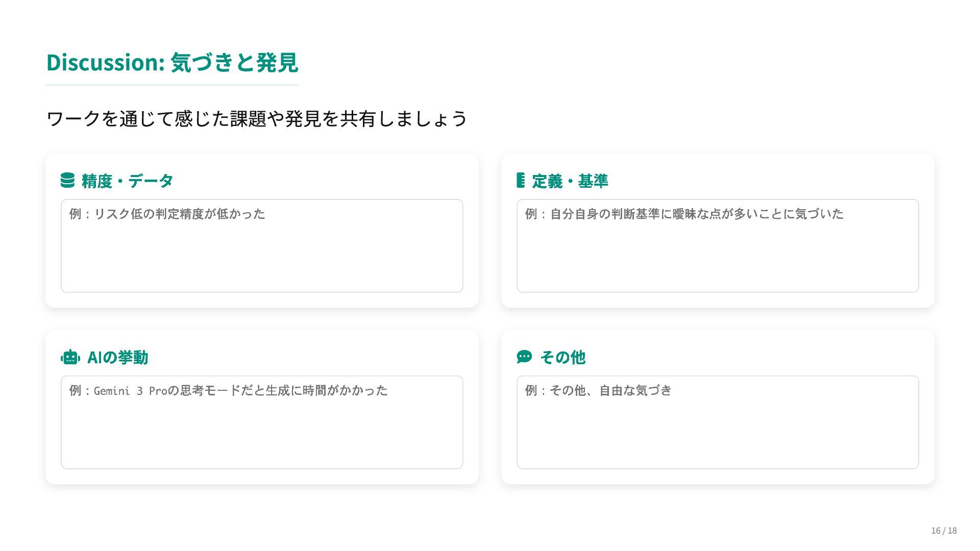Click the subtitle ワークを通じて感じた課題や発見を共有しましょう
Viewport: 980px width, 551px height.
(x=257, y=119)
